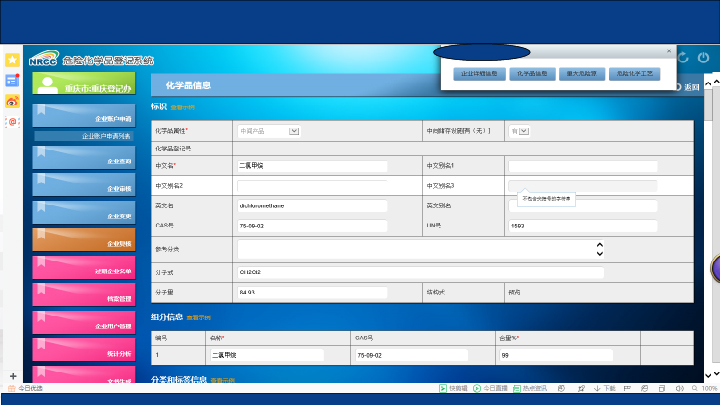This screenshot has width=720, height=405.
Task: Click the 中文别名1 input field
Action: click(x=583, y=166)
